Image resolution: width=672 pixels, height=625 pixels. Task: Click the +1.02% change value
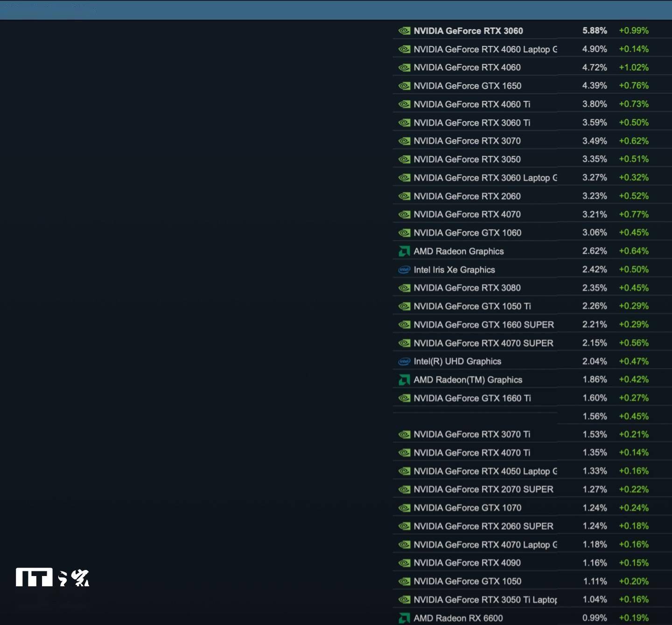click(x=634, y=68)
